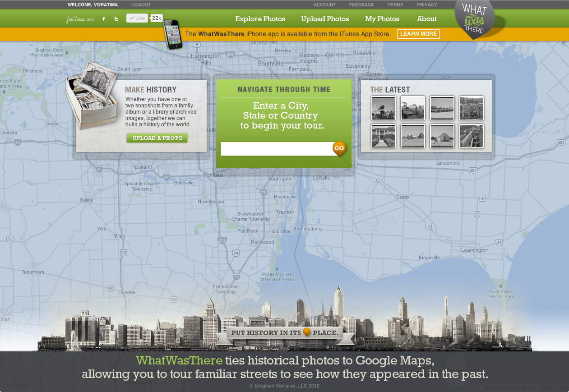569x392 pixels.
Task: Click the WhatWasThere pin logo
Action: point(475,20)
